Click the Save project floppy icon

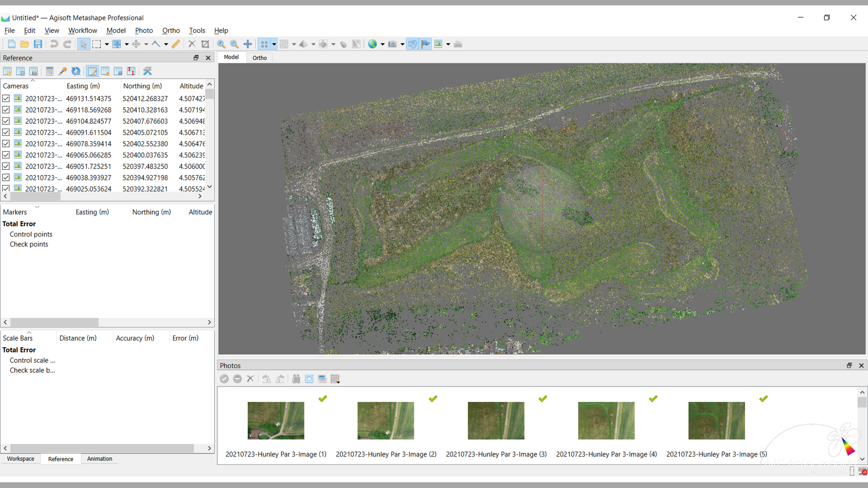[38, 44]
